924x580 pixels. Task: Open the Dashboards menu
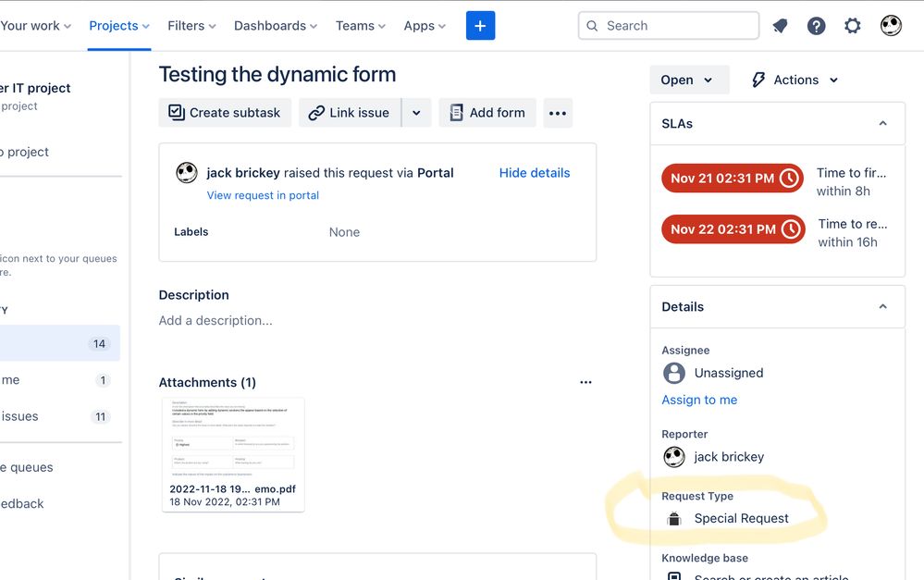[x=276, y=26]
